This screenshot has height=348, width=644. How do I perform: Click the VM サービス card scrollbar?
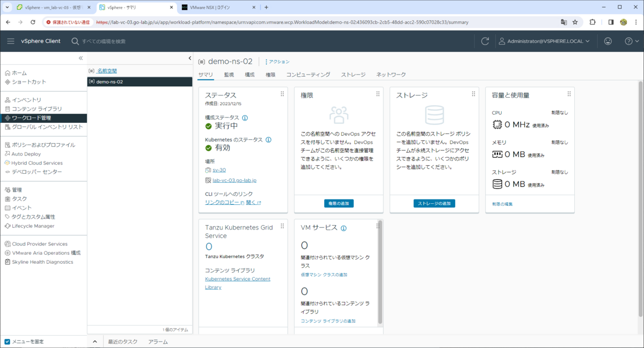click(380, 272)
